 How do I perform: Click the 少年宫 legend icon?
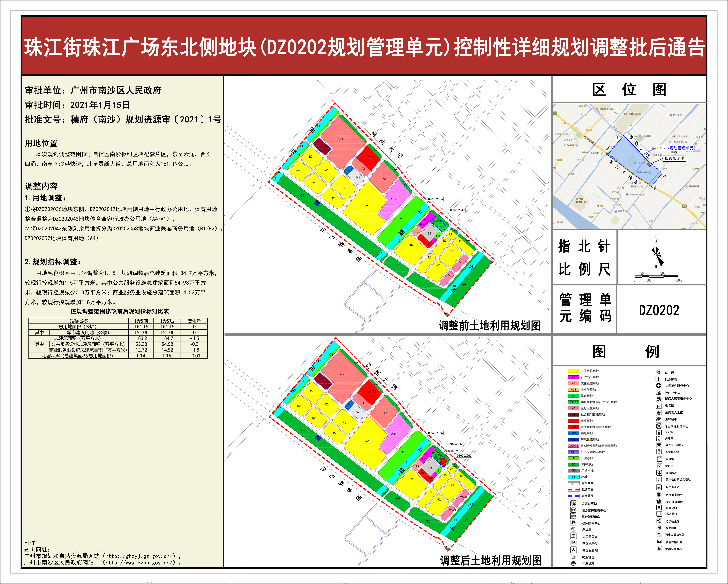659,438
